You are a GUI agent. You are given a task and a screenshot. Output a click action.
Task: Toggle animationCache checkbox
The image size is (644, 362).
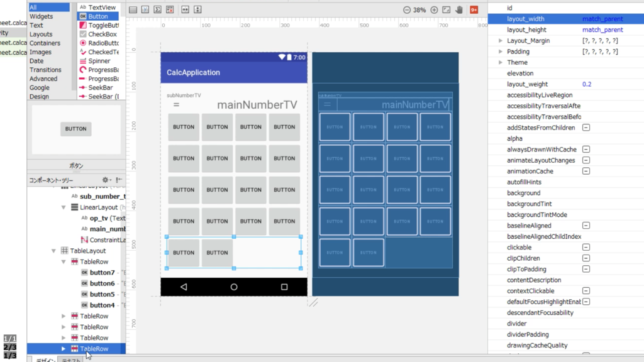point(586,171)
